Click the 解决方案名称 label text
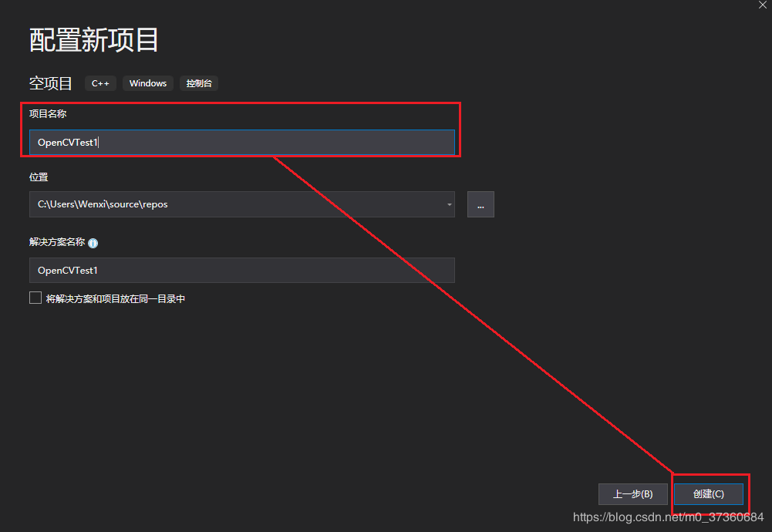This screenshot has width=772, height=532. pos(57,242)
